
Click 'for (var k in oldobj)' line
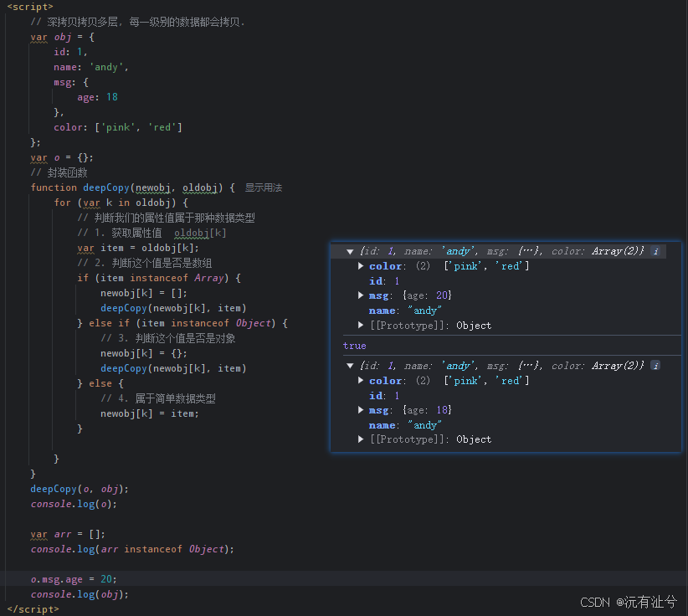(121, 203)
